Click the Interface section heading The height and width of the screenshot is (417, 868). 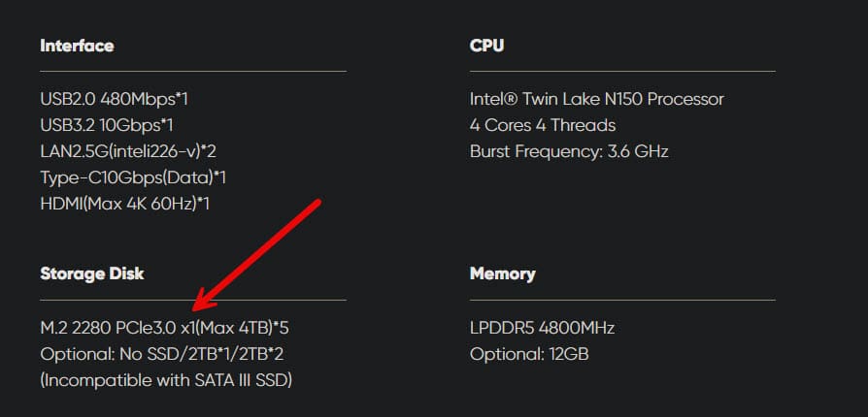77,46
